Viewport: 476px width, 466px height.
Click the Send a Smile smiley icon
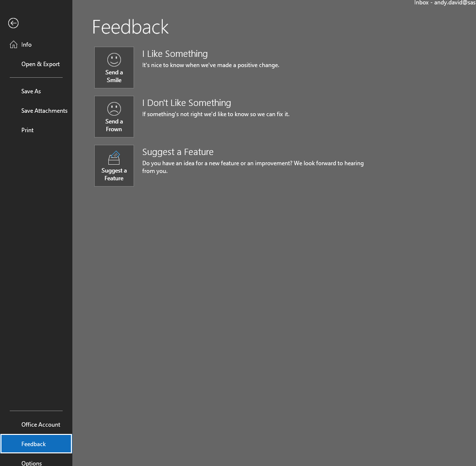pyautogui.click(x=114, y=60)
